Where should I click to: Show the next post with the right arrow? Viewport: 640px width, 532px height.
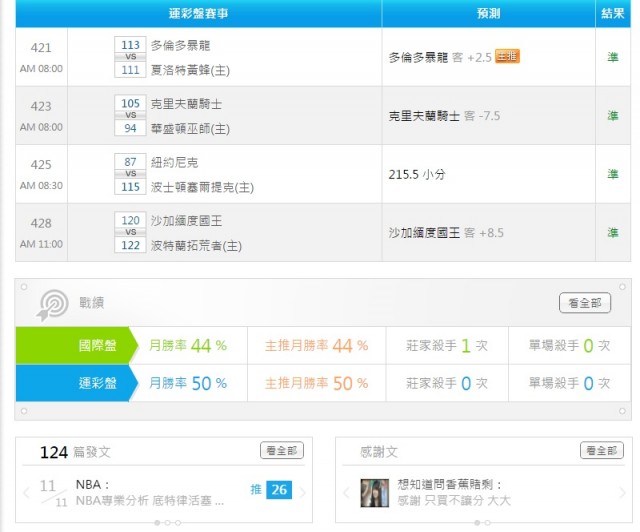tap(302, 492)
